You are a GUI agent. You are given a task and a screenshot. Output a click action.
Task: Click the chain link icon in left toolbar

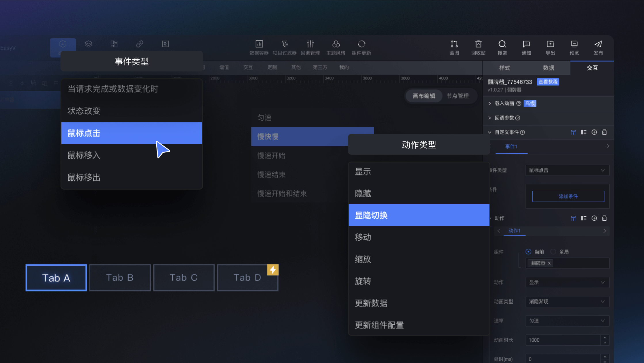(140, 44)
